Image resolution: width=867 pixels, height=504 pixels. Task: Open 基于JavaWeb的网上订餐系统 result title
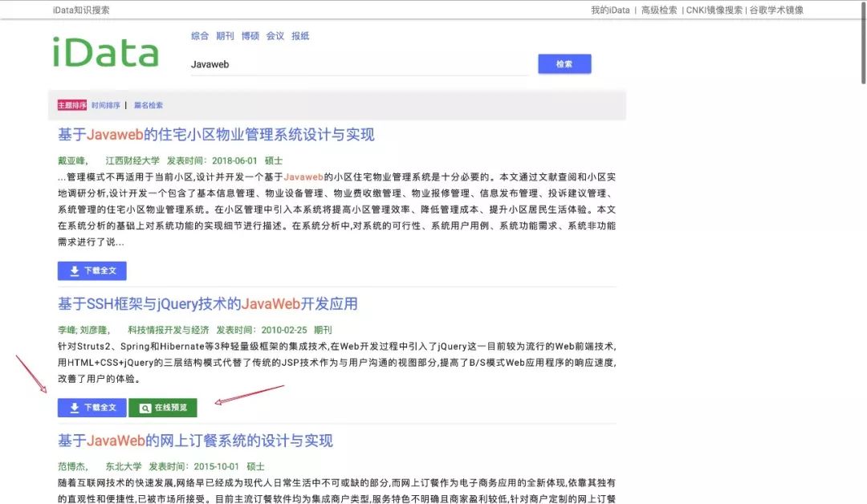(195, 441)
